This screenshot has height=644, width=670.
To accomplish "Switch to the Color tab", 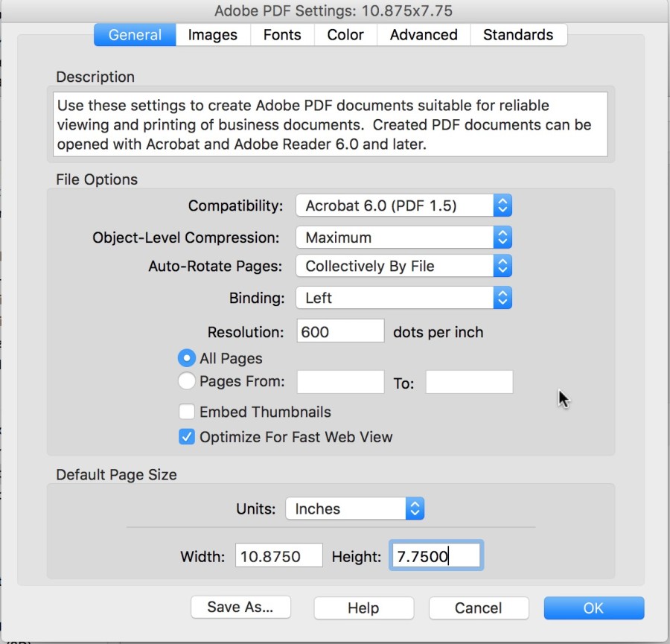I will [345, 34].
